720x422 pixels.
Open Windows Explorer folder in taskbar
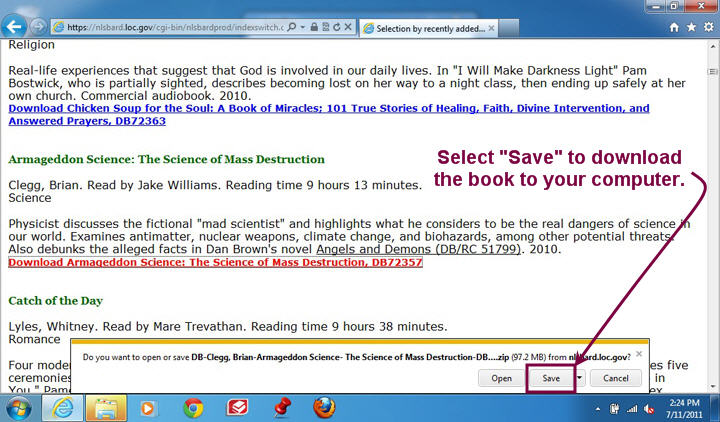[106, 407]
